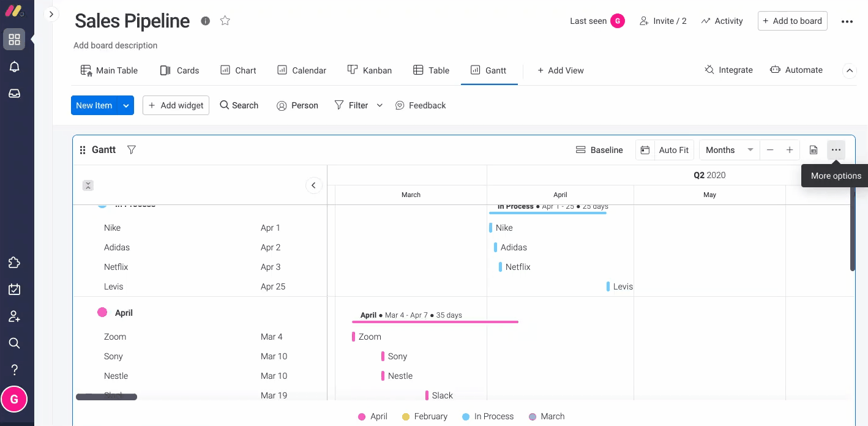Toggle In Process legend item
Image resolution: width=868 pixels, height=426 pixels.
pos(488,416)
